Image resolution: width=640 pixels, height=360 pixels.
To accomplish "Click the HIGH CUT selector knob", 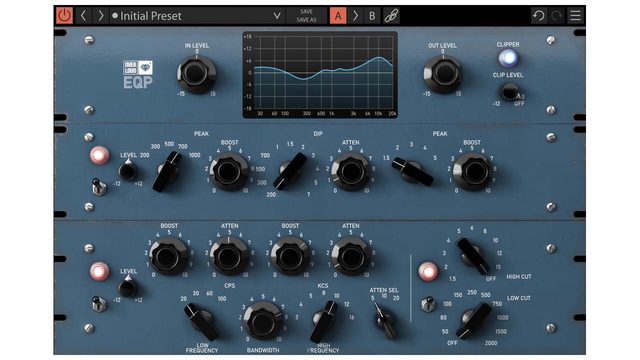I will 473,256.
